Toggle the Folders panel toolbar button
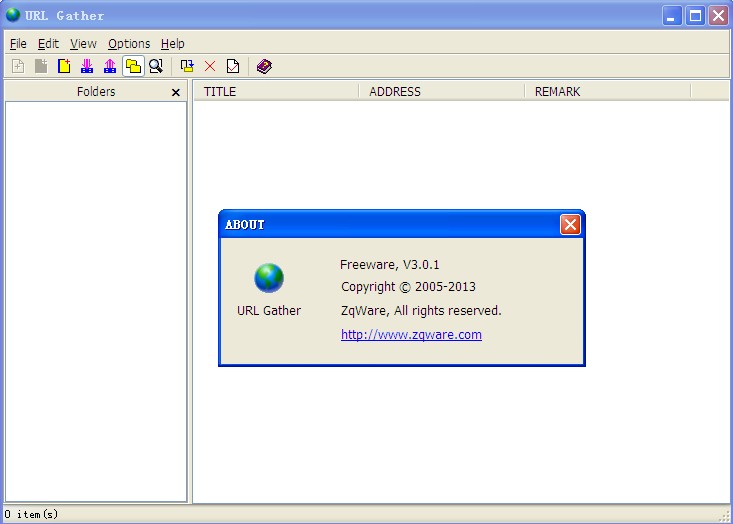Viewport: 733px width, 524px height. pos(133,66)
